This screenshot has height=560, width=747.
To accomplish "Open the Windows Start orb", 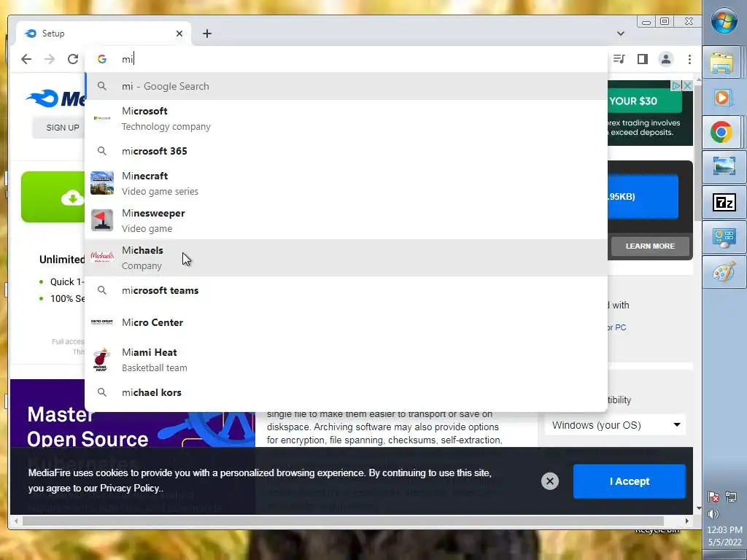I will click(724, 21).
